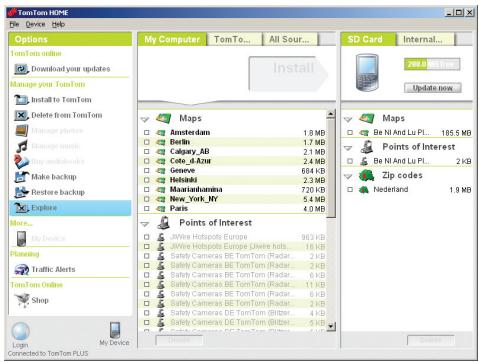Click the Restore backup icon

pos(21,192)
